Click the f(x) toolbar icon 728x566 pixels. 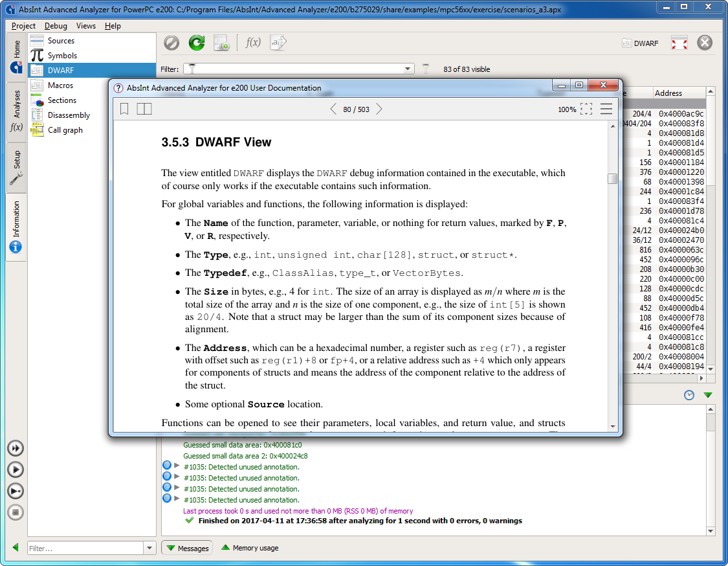[x=253, y=43]
